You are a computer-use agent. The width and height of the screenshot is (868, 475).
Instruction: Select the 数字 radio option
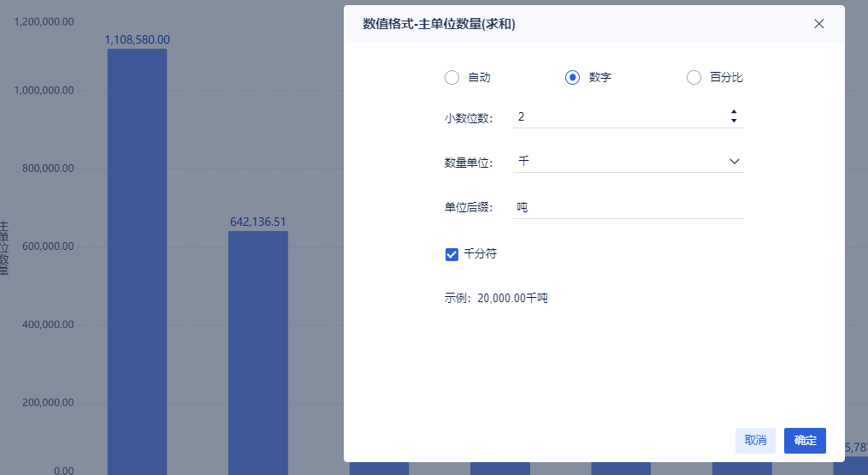pos(572,78)
